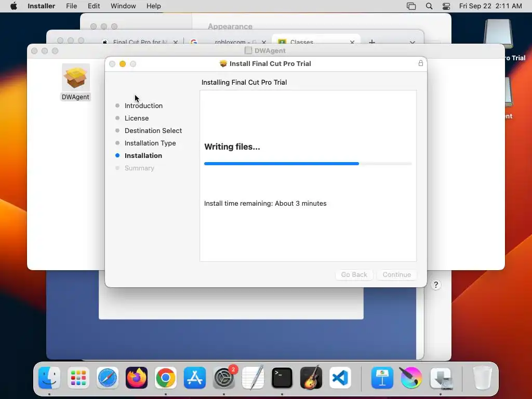532x399 pixels.
Task: Click the DWAgent window title
Action: click(270, 50)
